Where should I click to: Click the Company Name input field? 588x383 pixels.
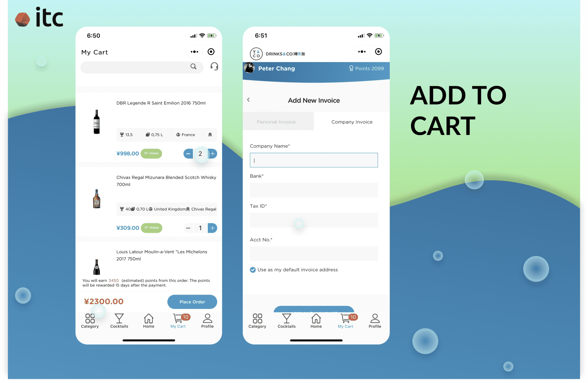(314, 160)
